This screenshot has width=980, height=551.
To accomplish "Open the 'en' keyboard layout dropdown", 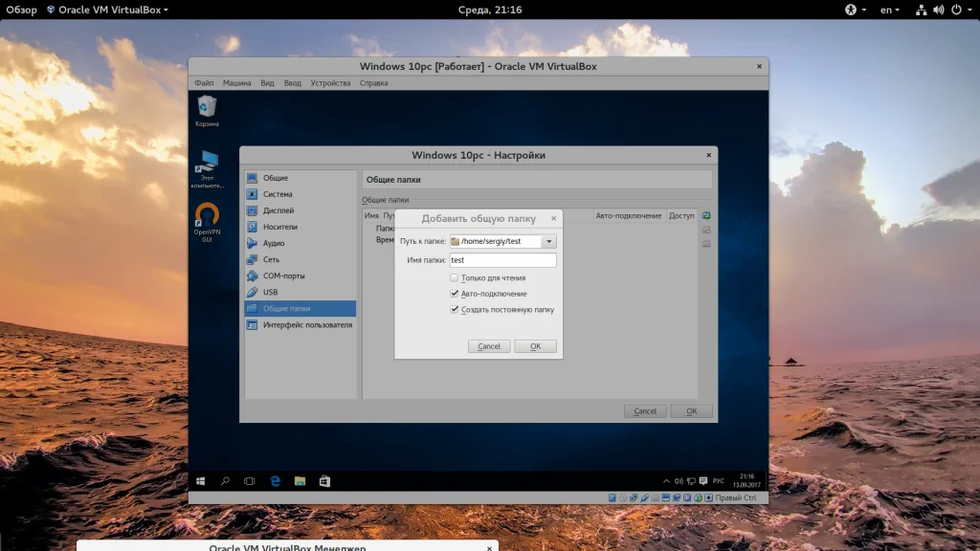I will pos(890,10).
